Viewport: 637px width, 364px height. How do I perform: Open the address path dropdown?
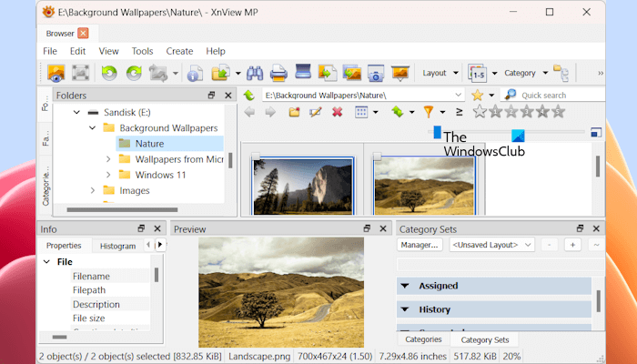(459, 95)
